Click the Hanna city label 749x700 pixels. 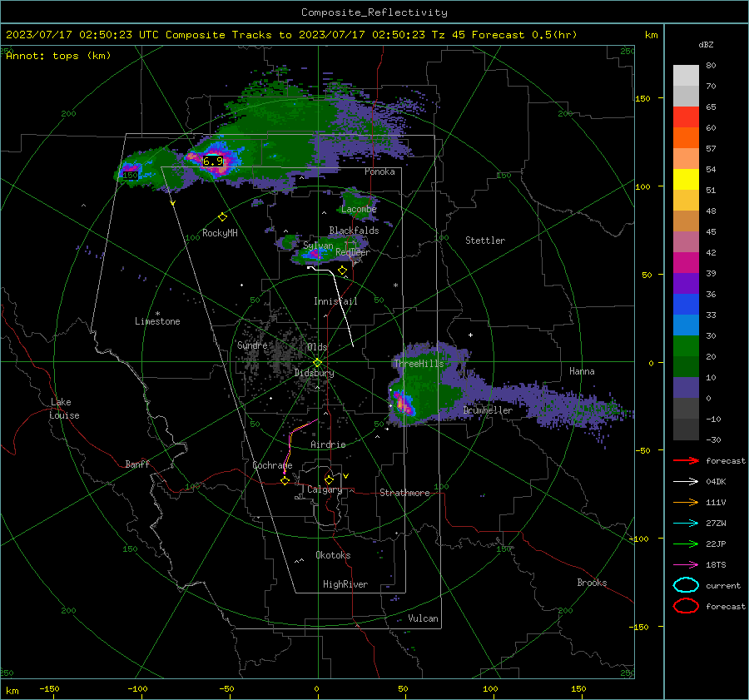[582, 371]
